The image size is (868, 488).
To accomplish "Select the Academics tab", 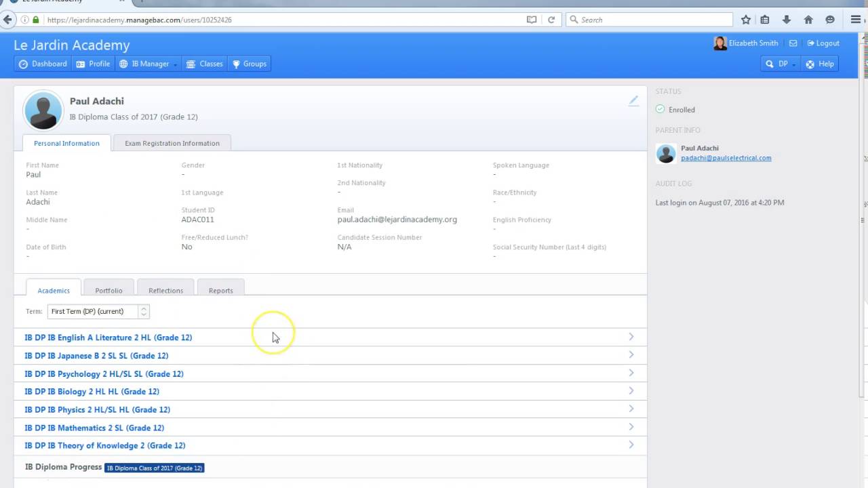I will [x=54, y=290].
